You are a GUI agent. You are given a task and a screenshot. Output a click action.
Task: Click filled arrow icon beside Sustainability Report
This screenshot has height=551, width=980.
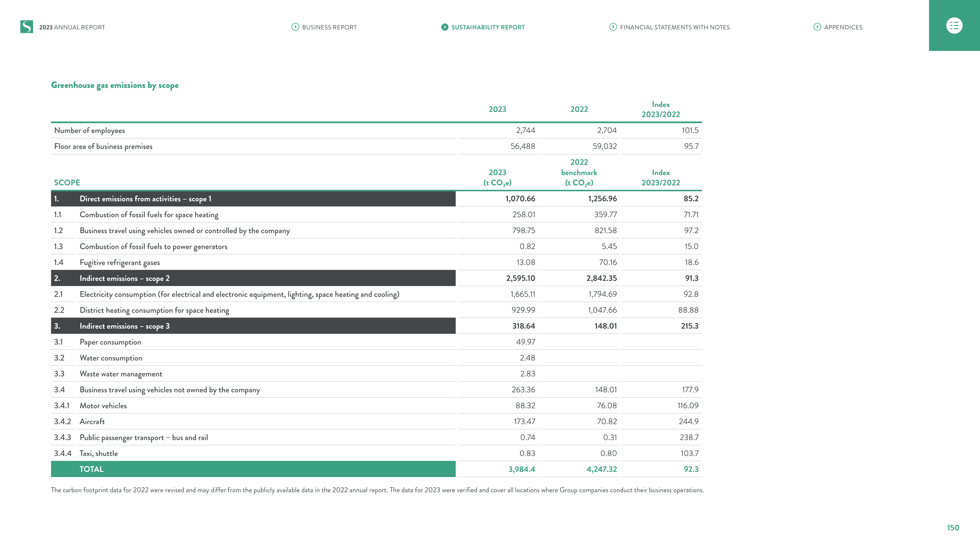[x=444, y=27]
